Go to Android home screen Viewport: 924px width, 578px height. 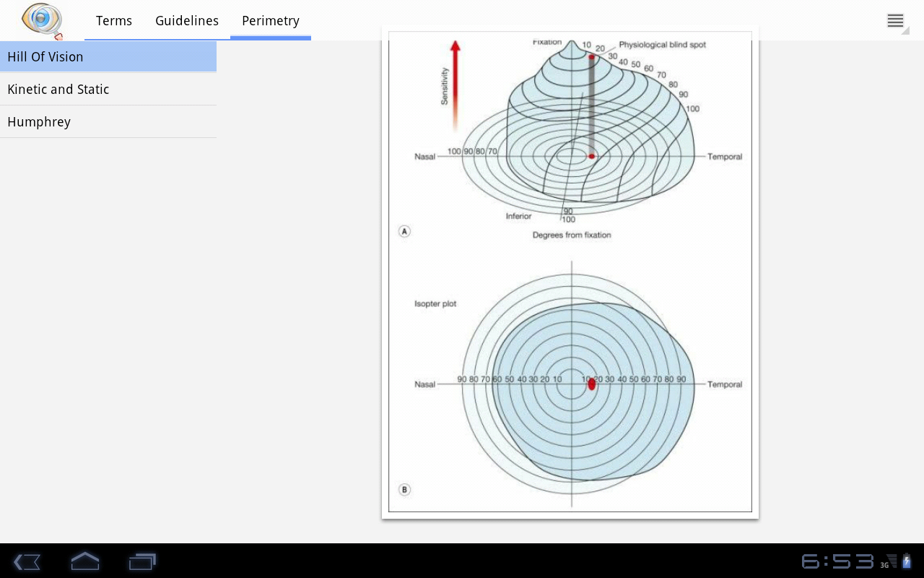84,561
